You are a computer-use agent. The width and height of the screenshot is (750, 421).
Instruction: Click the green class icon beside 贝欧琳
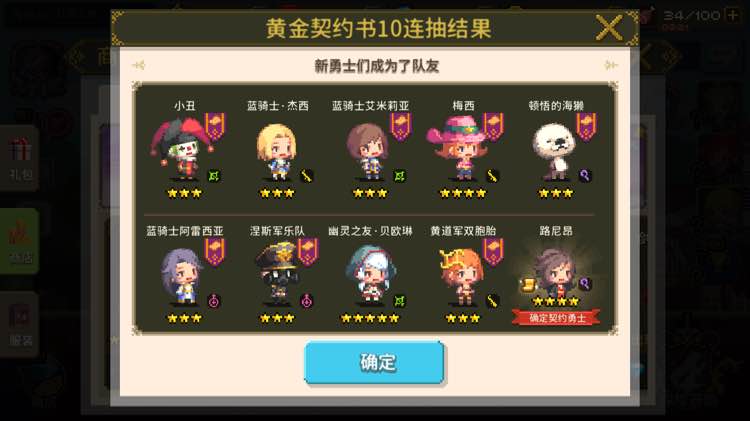point(399,301)
